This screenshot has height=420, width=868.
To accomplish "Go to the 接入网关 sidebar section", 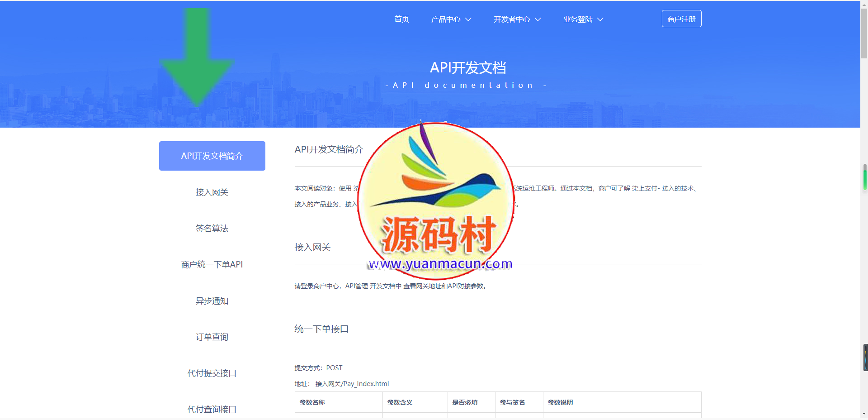I will [x=212, y=192].
